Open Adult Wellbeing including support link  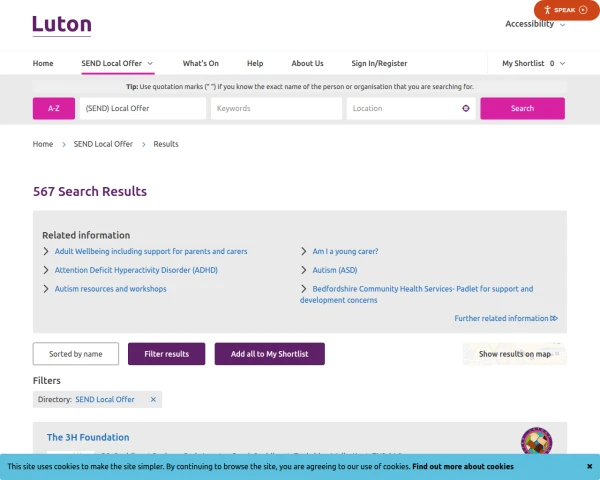151,251
